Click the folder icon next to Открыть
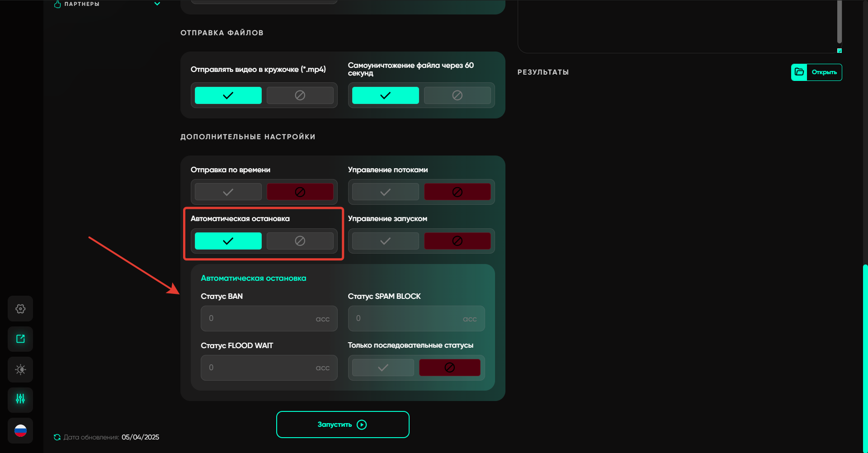This screenshot has height=453, width=868. pos(799,72)
